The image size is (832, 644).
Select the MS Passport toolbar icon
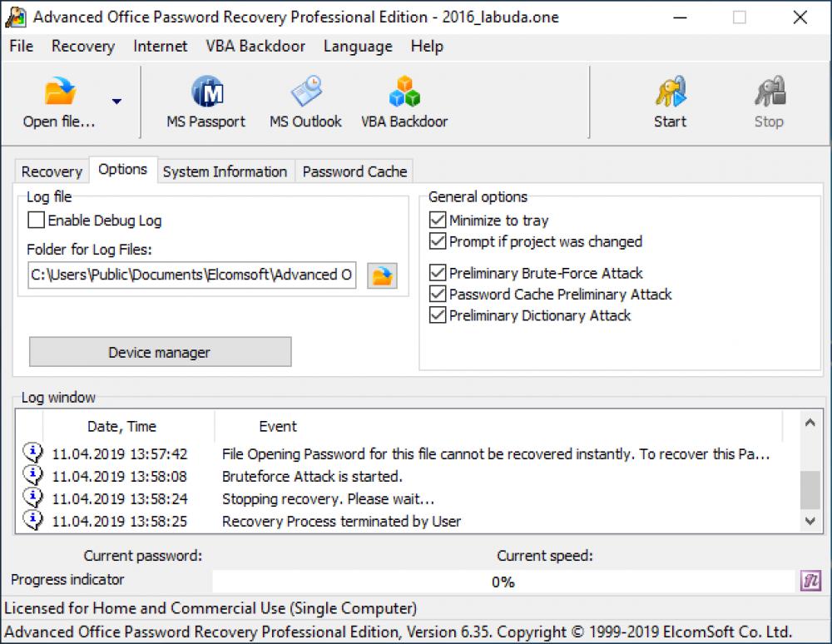[x=205, y=100]
